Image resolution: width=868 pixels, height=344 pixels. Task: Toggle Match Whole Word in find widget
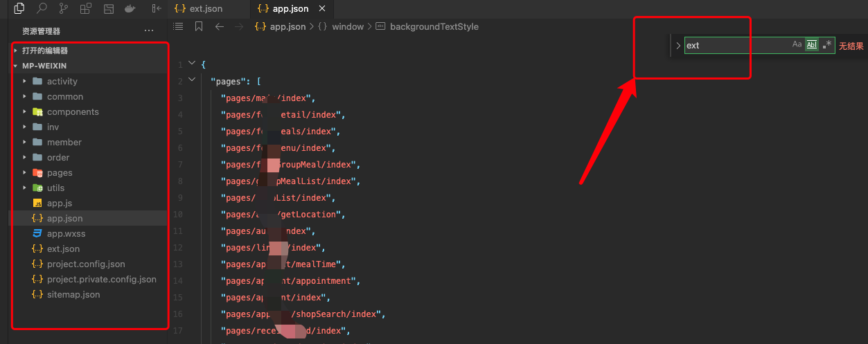811,45
